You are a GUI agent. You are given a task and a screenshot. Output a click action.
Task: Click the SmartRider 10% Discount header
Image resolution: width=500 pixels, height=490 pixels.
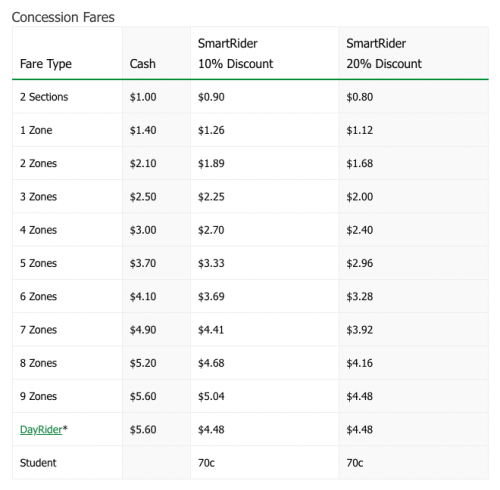pyautogui.click(x=235, y=53)
